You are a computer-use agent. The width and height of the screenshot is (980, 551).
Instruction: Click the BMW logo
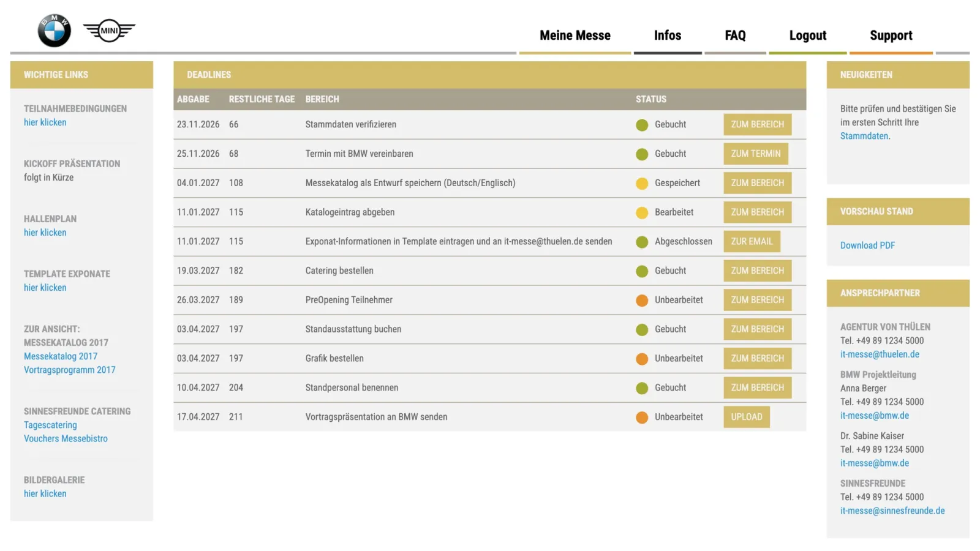pos(54,31)
